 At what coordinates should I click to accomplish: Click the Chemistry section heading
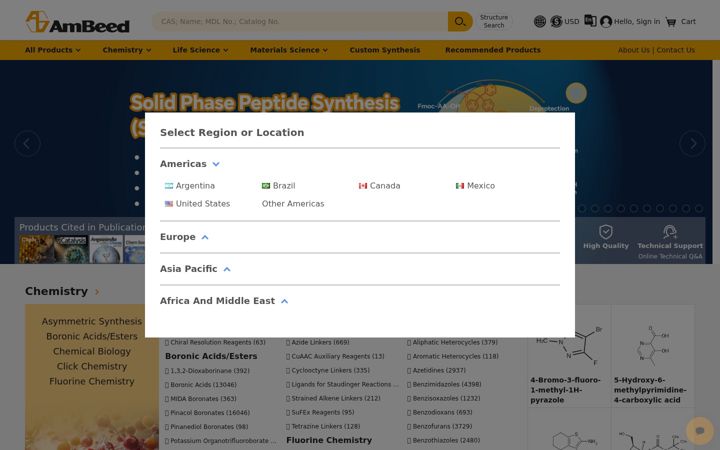pos(56,292)
